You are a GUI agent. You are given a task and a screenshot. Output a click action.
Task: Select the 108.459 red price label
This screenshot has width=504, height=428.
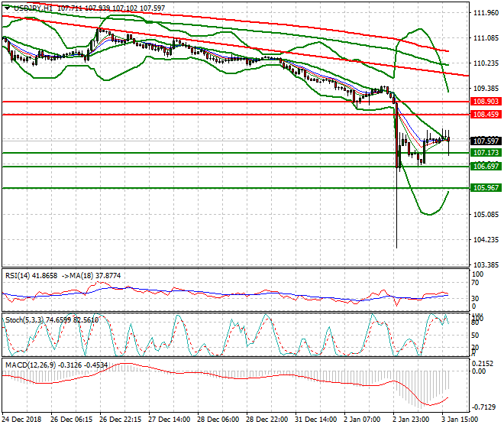[486, 114]
